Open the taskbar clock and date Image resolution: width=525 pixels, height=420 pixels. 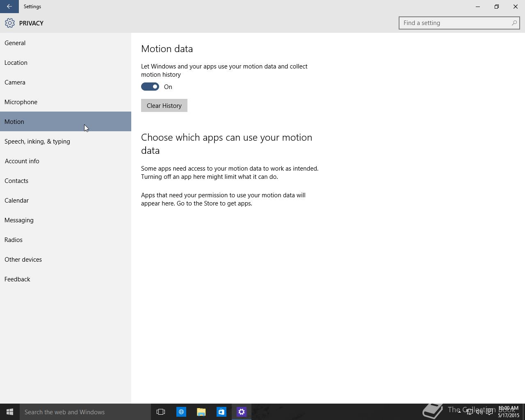pos(509,412)
